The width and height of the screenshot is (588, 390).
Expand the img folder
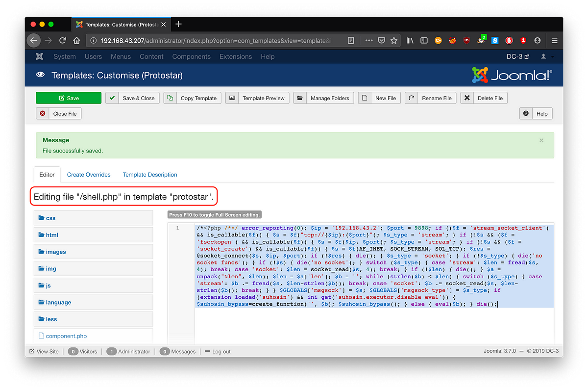tap(93, 269)
